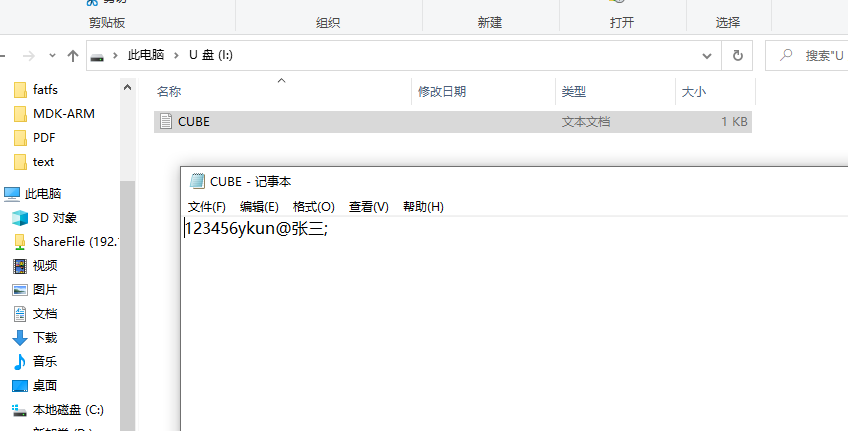Select the MDK-ARM folder icon
Viewport: 848px width, 431px height.
pos(20,114)
